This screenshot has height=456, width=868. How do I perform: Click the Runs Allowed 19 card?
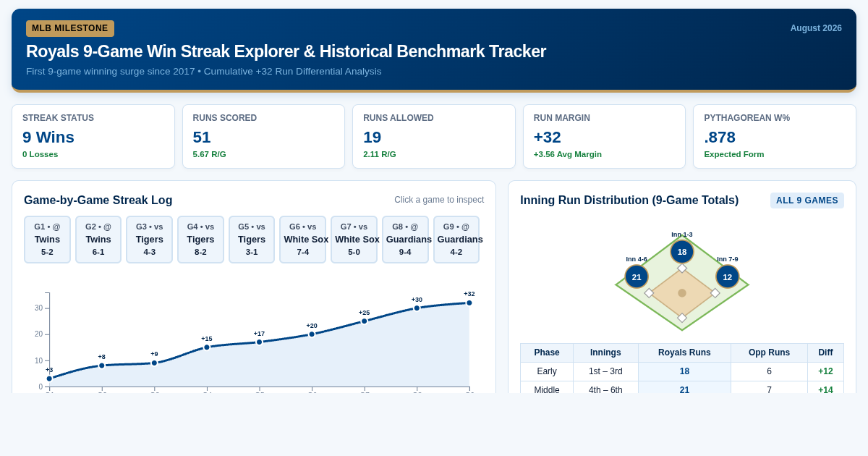coord(434,136)
